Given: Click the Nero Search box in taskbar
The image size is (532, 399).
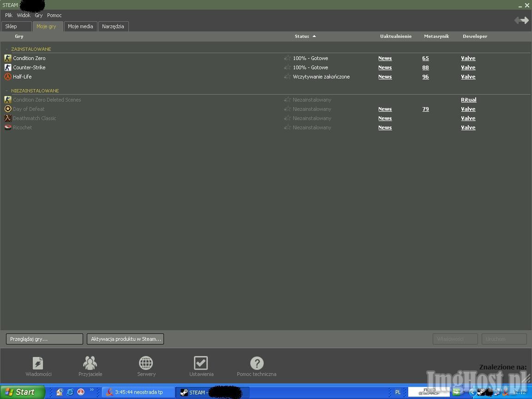Looking at the screenshot, I should (429, 392).
